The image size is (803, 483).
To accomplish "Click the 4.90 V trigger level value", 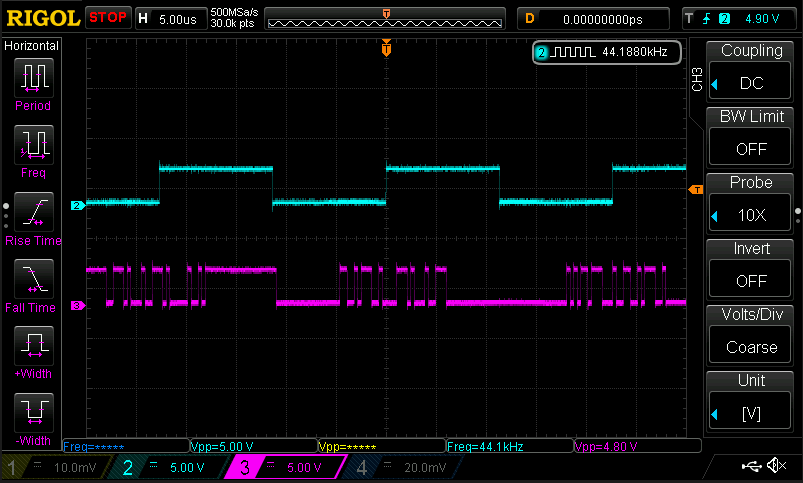I will (762, 19).
